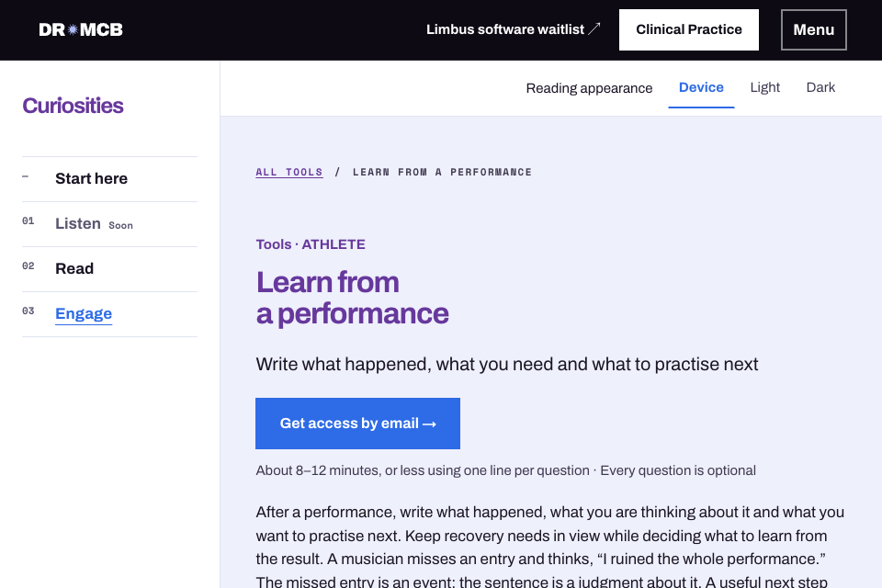Viewport: 882px width, 588px height.
Task: Click Get access by email button
Action: click(x=357, y=424)
